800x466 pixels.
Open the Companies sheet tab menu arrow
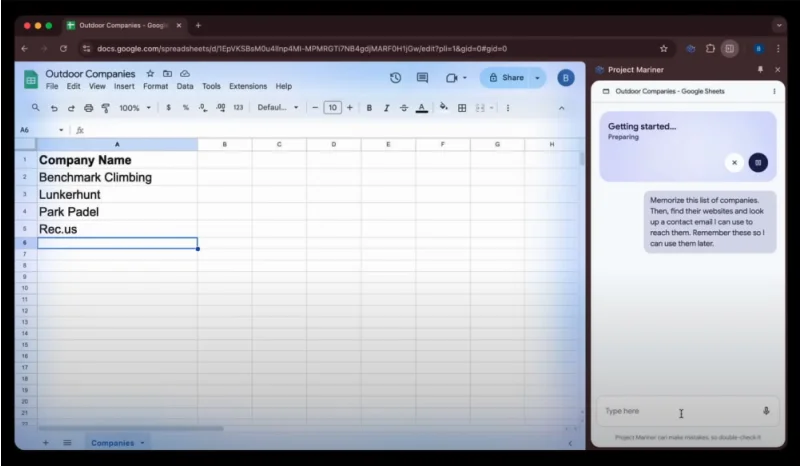click(x=142, y=443)
